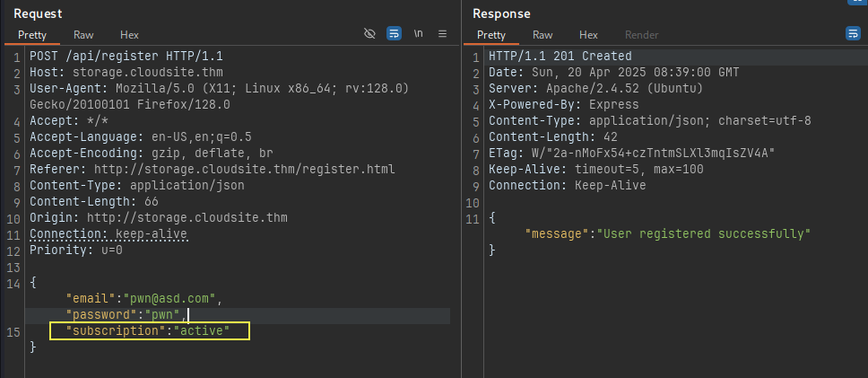
Task: Click the "email" value pwn@asd.com
Action: [173, 299]
